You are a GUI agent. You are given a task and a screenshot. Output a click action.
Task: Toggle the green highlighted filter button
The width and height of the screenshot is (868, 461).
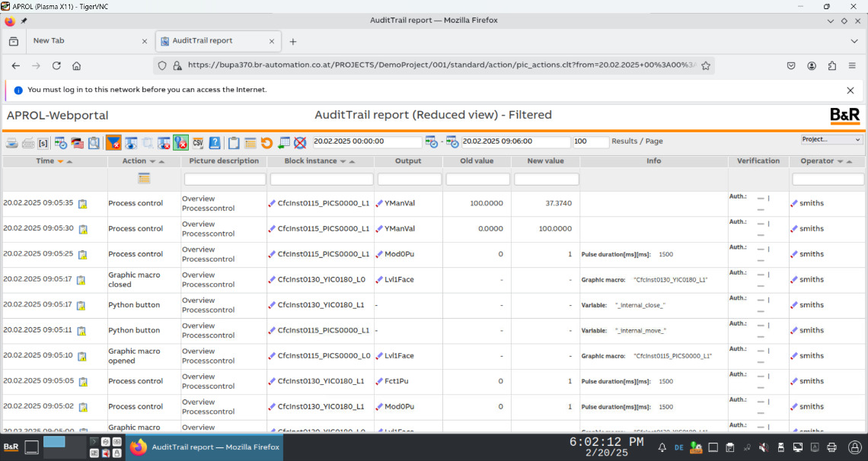click(x=180, y=142)
